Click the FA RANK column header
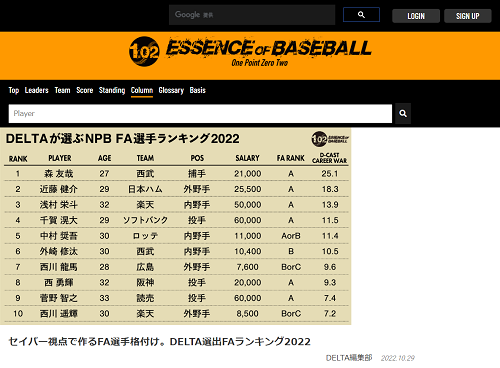 coord(291,158)
